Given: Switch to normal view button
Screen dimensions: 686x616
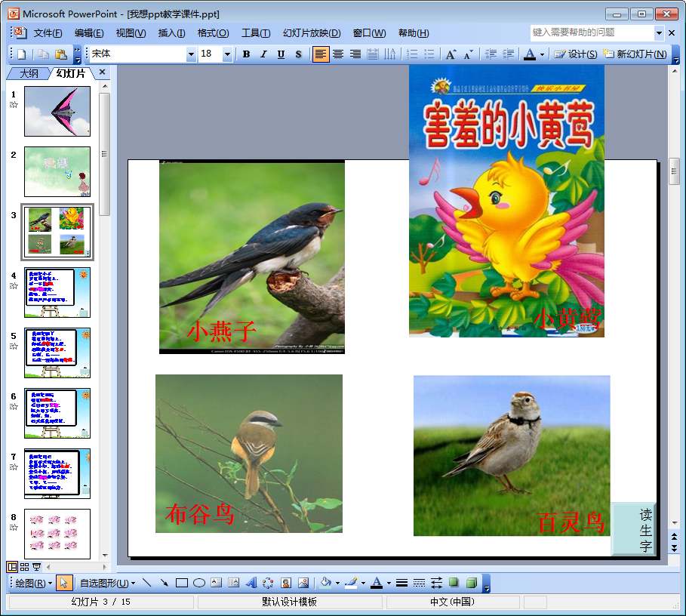Looking at the screenshot, I should [x=12, y=567].
